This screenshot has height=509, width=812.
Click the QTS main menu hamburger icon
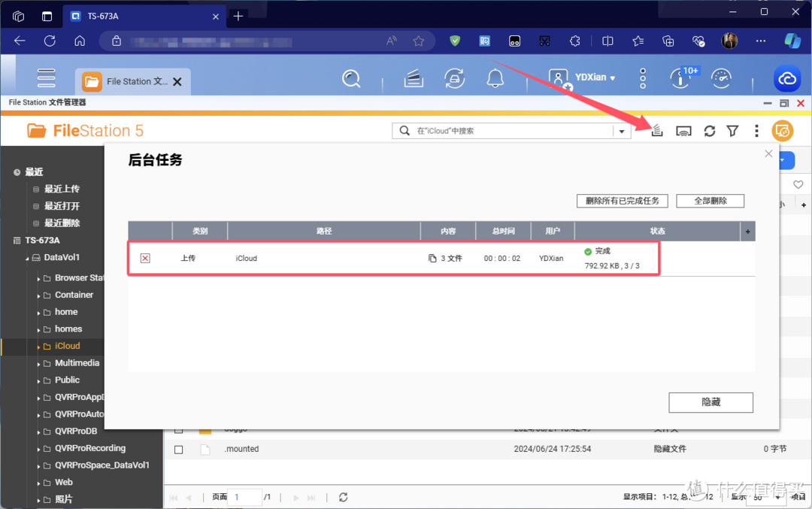(47, 78)
